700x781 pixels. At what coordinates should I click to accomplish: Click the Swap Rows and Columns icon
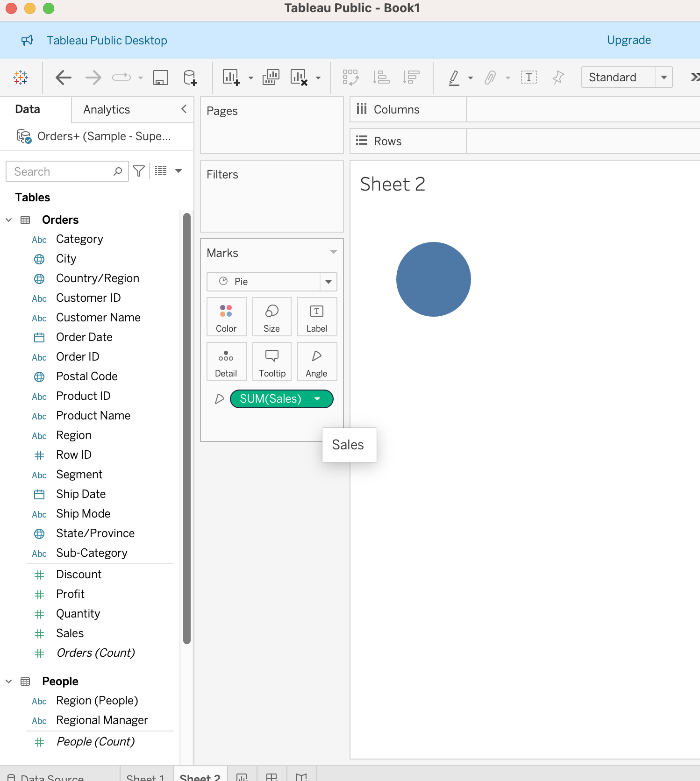click(x=350, y=78)
